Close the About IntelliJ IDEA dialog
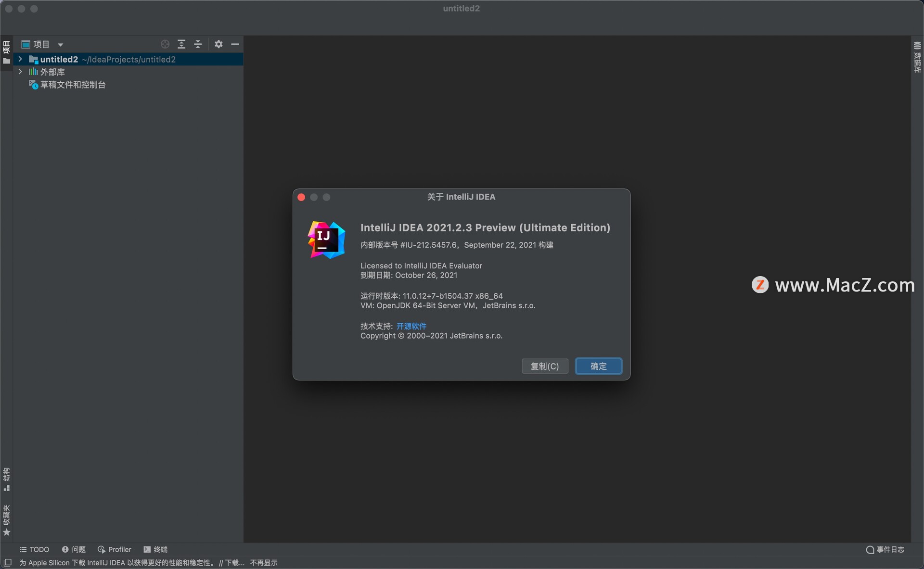 (301, 197)
